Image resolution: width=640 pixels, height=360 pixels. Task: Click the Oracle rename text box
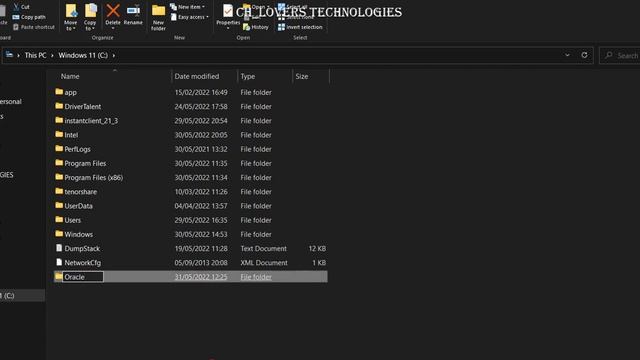tap(83, 277)
